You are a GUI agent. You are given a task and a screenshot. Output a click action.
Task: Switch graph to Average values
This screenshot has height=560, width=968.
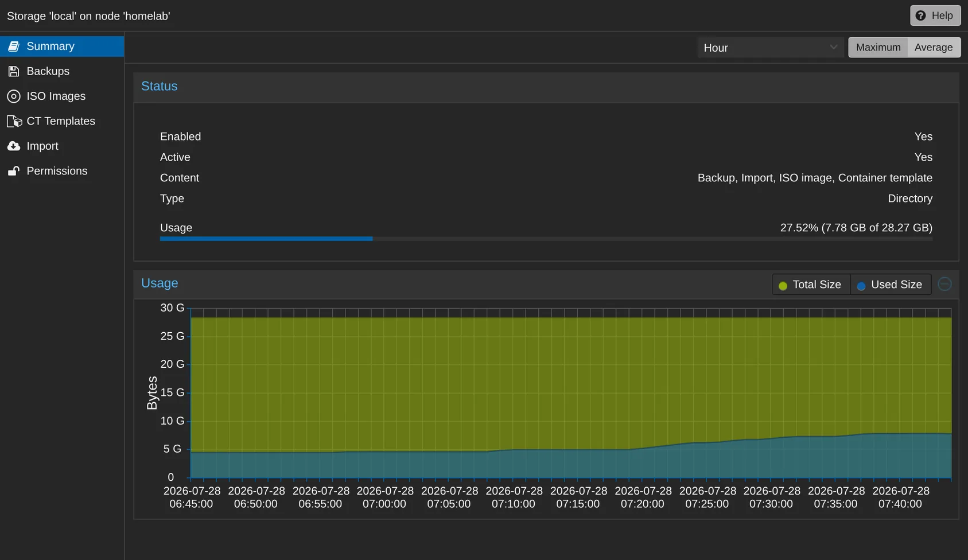click(x=934, y=47)
